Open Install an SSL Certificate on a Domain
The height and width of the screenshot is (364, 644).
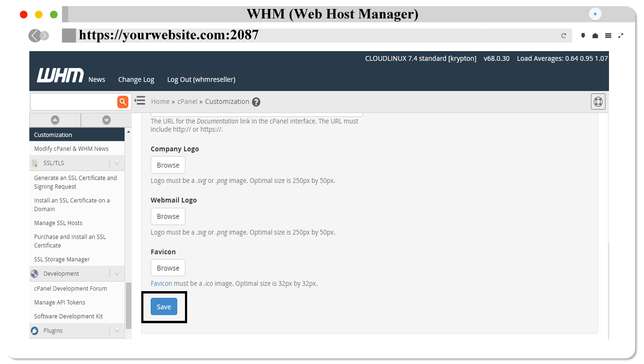(72, 204)
